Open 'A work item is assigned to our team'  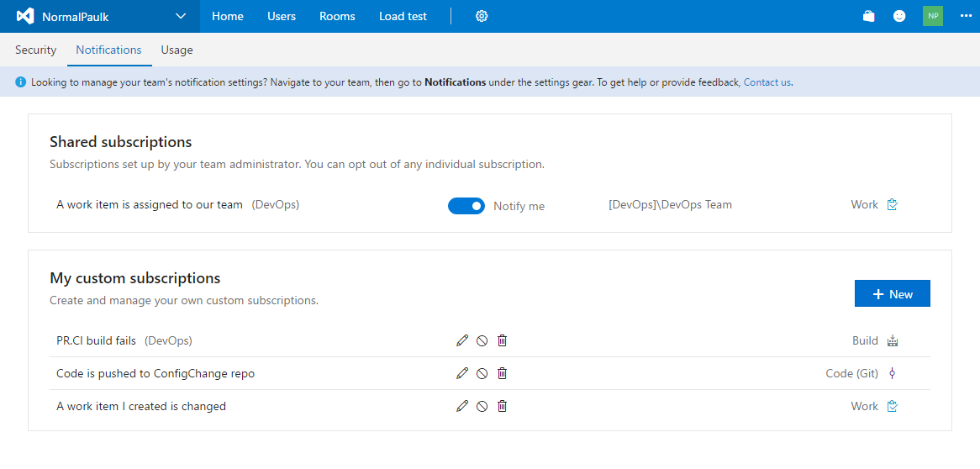150,204
